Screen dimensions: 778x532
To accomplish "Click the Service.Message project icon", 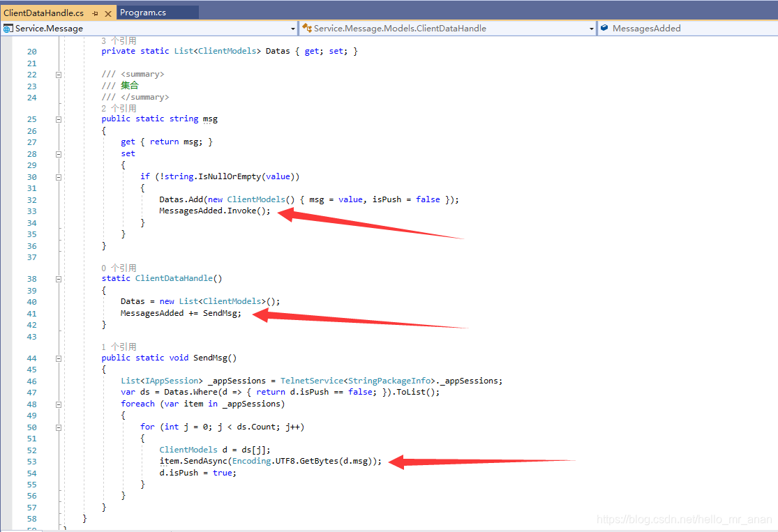I will click(x=8, y=29).
